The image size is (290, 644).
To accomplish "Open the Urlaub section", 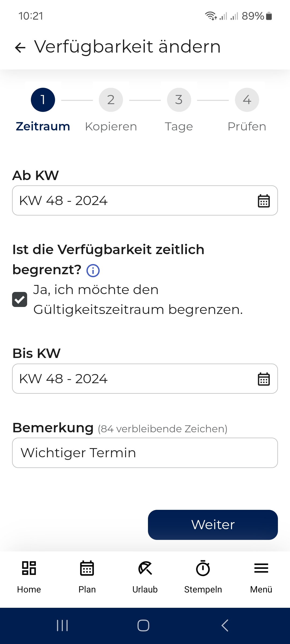I will pyautogui.click(x=145, y=577).
